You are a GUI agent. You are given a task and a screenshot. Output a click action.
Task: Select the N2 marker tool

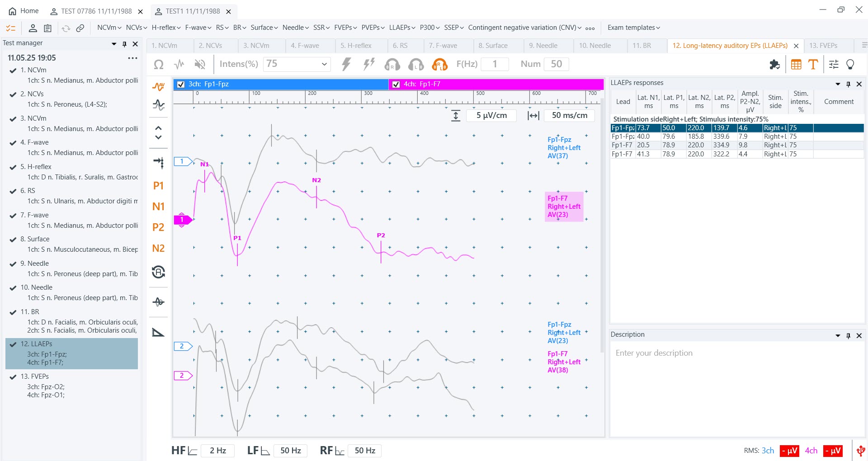[x=158, y=248]
